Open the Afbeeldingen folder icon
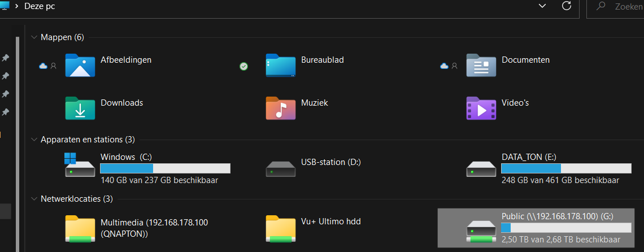This screenshot has height=252, width=644. tap(80, 66)
